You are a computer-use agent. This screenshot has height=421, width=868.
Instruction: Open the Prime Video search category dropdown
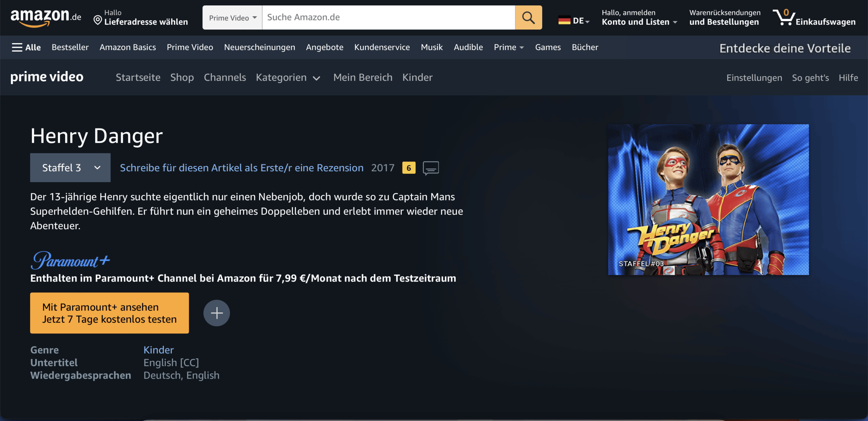pos(232,18)
